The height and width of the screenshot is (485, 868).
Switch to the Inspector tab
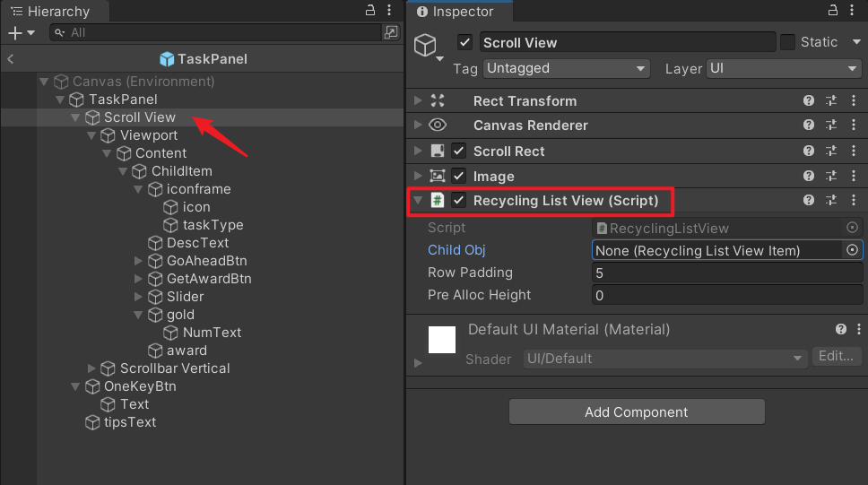(459, 11)
